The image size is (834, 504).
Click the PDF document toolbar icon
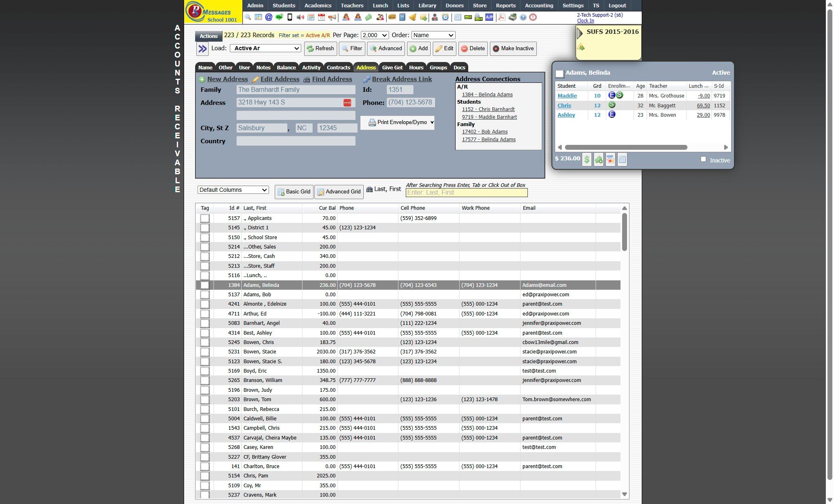[502, 17]
